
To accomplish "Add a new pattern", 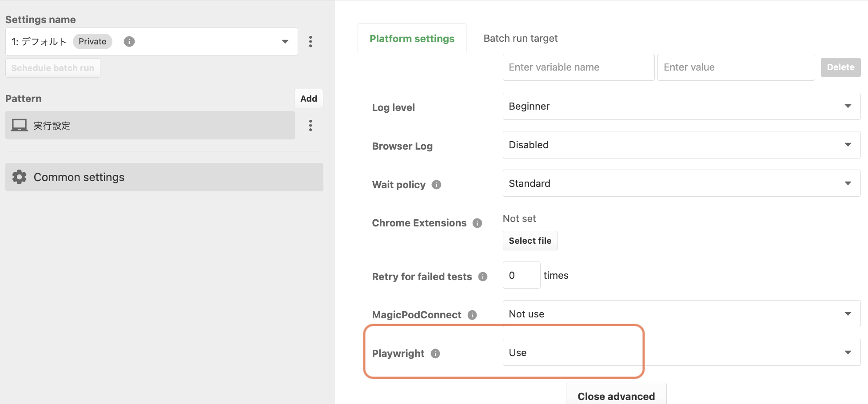I will click(x=309, y=99).
